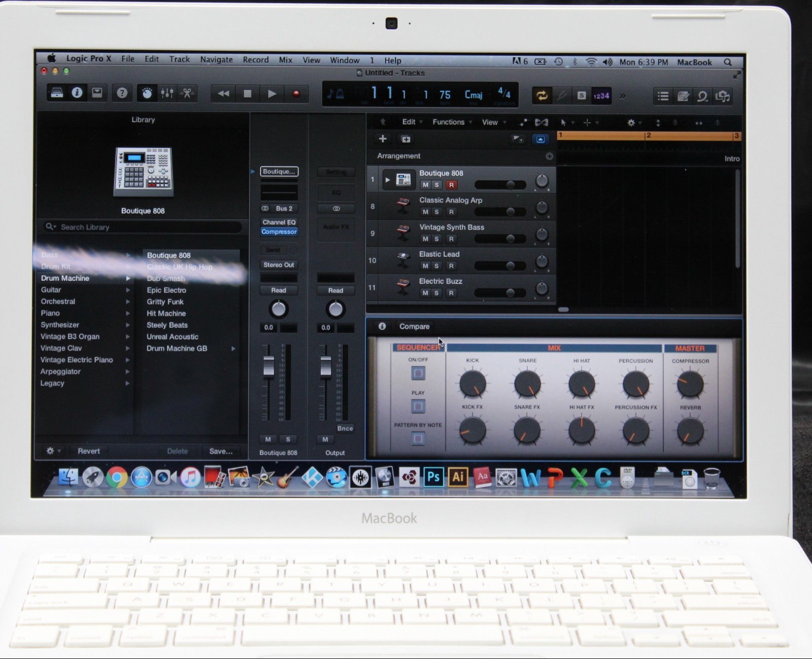Click the Save... button in Library
The image size is (812, 659).
point(221,451)
